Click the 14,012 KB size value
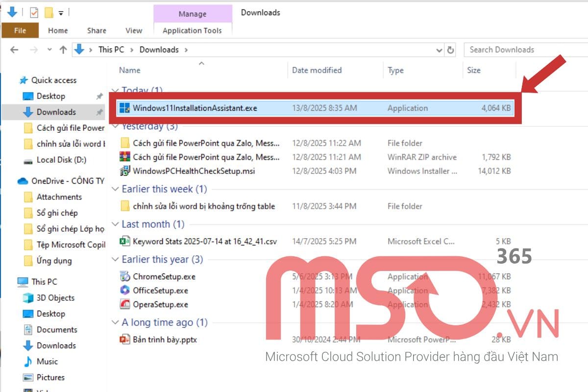The height and width of the screenshot is (392, 588). 494,171
